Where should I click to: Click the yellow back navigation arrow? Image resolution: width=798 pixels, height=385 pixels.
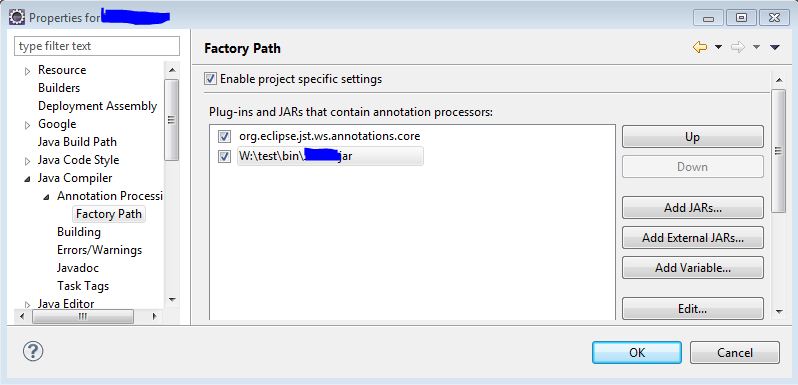point(700,47)
